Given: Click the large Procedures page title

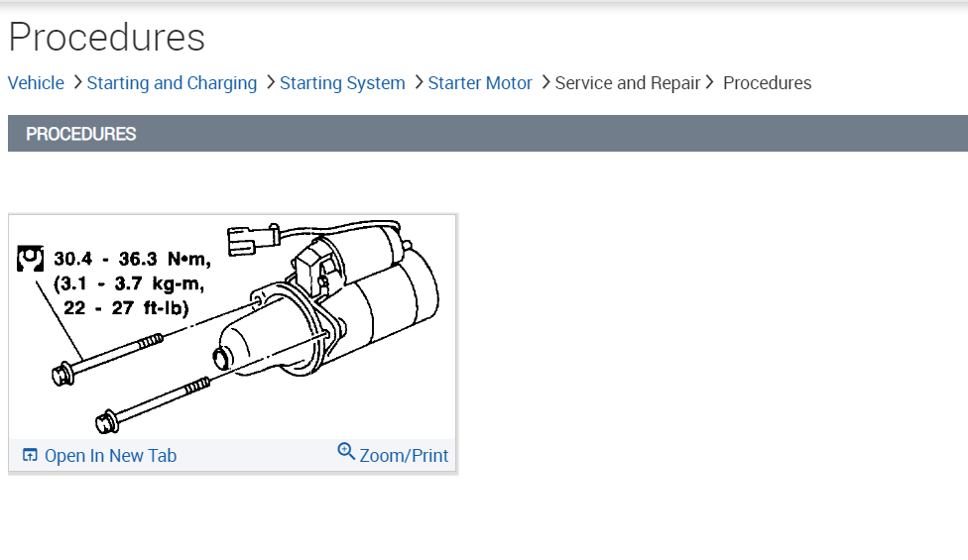Looking at the screenshot, I should [x=107, y=38].
